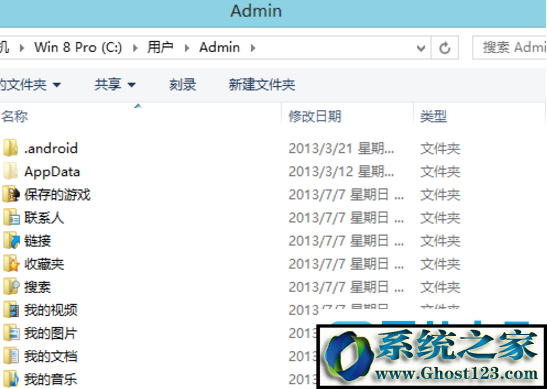Viewport: 547px width, 389px height.
Task: Select the 保存的游戏 folder name
Action: 57,194
